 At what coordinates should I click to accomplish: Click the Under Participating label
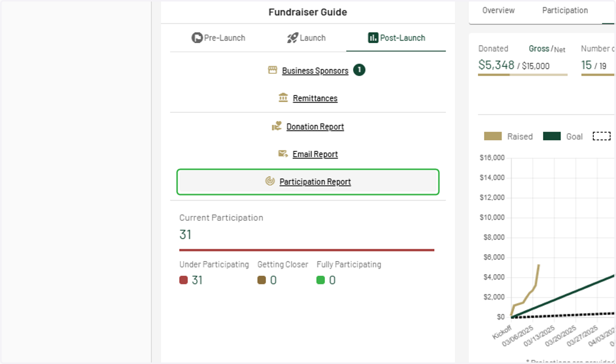[x=214, y=264]
